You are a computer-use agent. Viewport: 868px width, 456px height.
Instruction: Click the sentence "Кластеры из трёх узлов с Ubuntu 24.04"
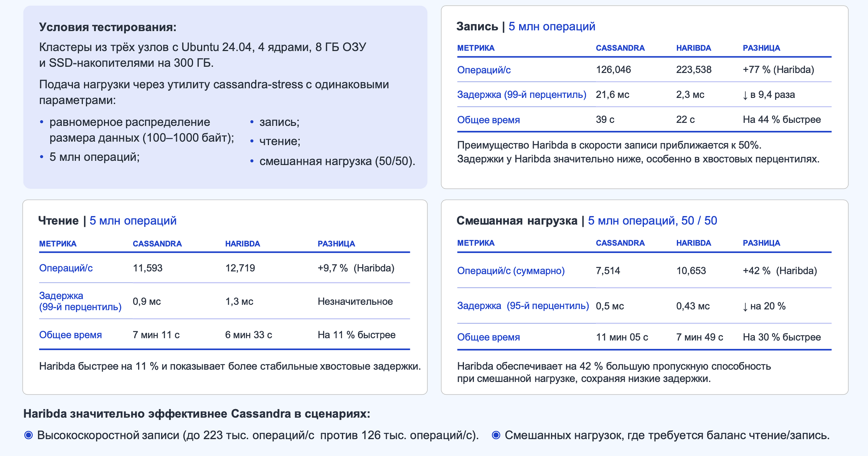tap(203, 55)
